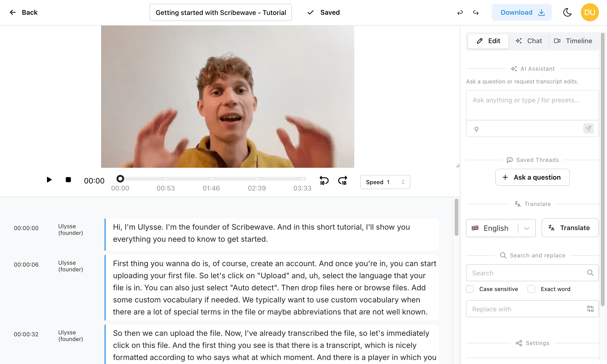Expand the Saved Threads section
This screenshot has width=607, height=364.
(532, 160)
